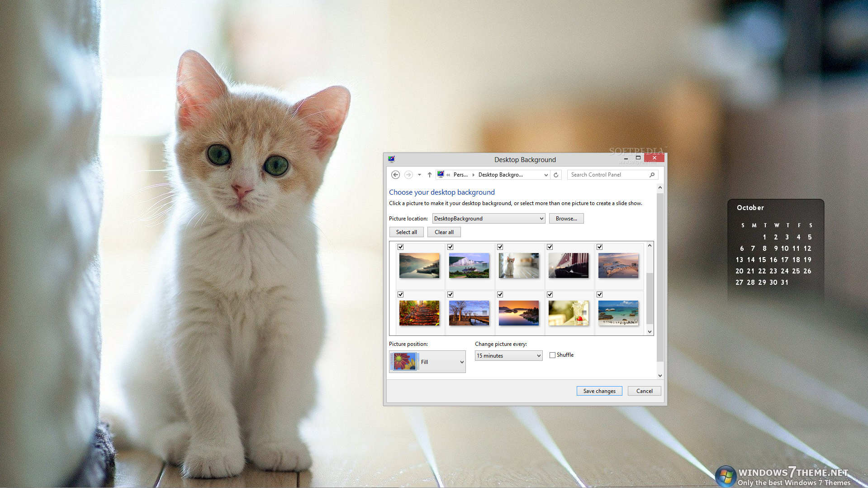This screenshot has width=868, height=488.
Task: Click the thumbnail list scrollbar handle
Action: [650, 298]
